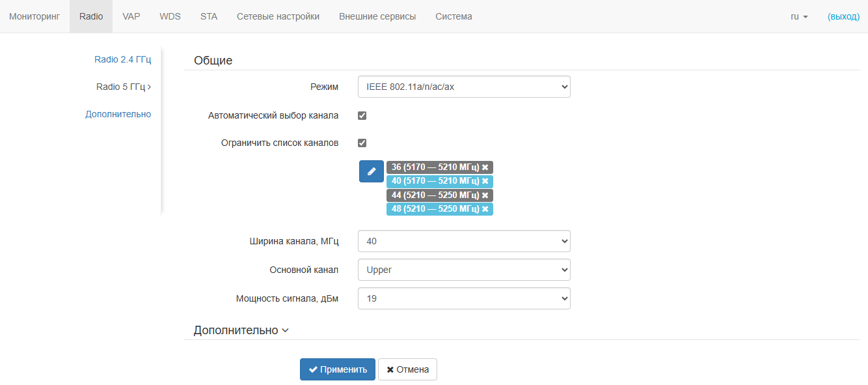Viewport: 868px width, 385px height.
Task: Switch to the Мониторинг tab
Action: click(x=34, y=16)
